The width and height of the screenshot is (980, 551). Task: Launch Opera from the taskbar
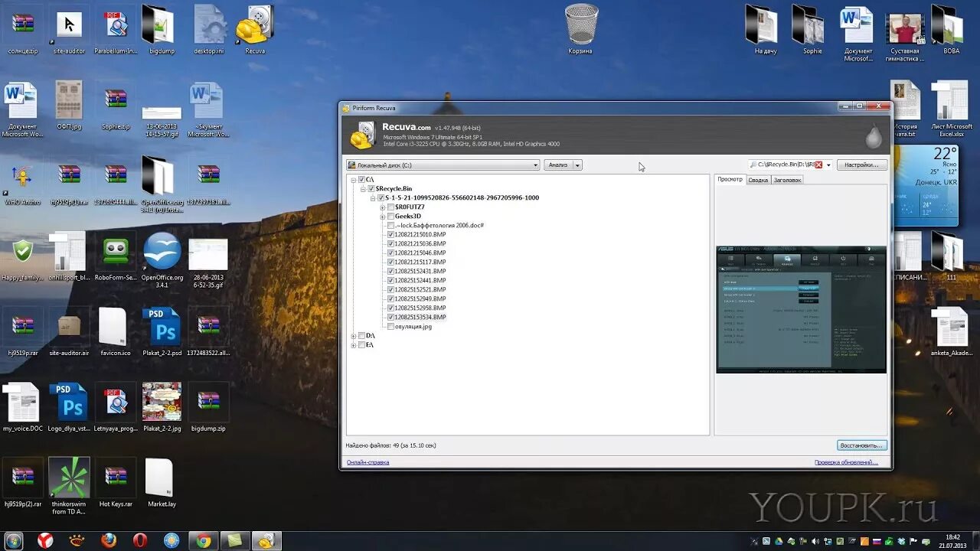(140, 541)
